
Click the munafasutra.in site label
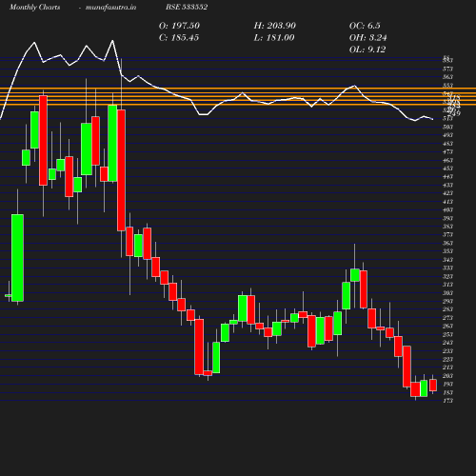click(x=110, y=7)
